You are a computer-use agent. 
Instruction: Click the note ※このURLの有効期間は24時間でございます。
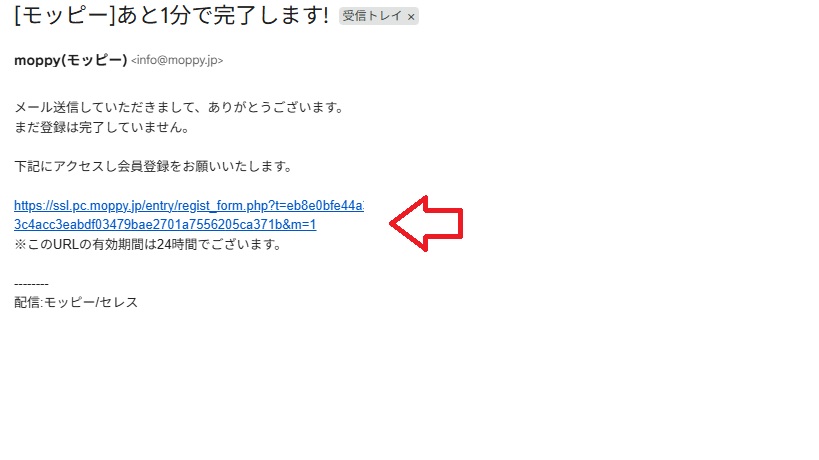[148, 244]
